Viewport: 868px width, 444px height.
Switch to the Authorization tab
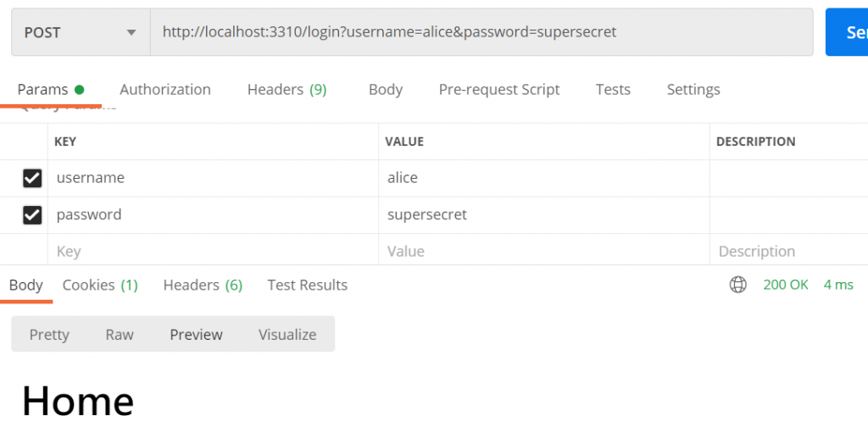[165, 90]
